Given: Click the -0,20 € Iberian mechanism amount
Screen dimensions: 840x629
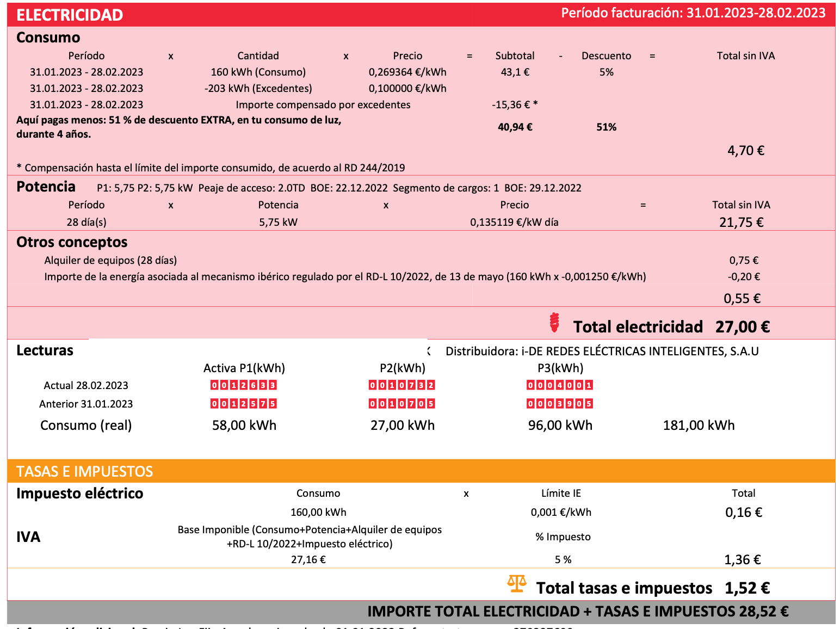Looking at the screenshot, I should coord(744,276).
